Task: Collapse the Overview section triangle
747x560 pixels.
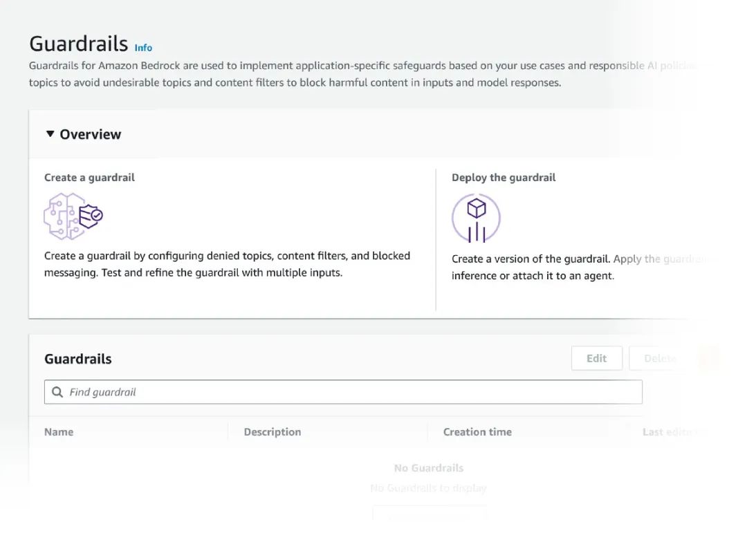Action: click(50, 134)
